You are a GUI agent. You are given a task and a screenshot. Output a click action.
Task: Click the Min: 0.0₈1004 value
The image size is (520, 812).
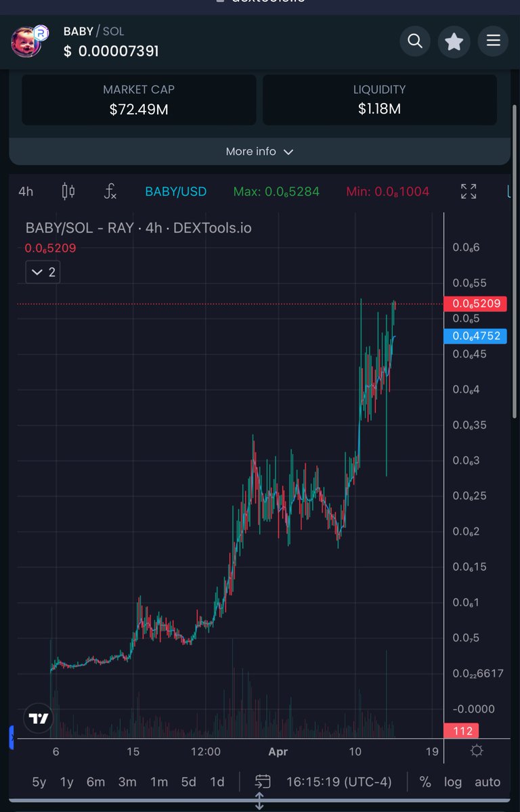[387, 191]
